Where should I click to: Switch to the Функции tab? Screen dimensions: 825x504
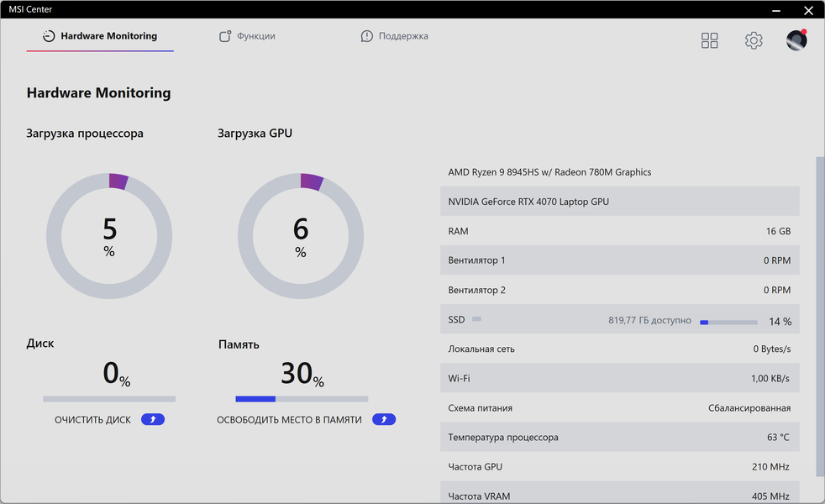point(255,36)
